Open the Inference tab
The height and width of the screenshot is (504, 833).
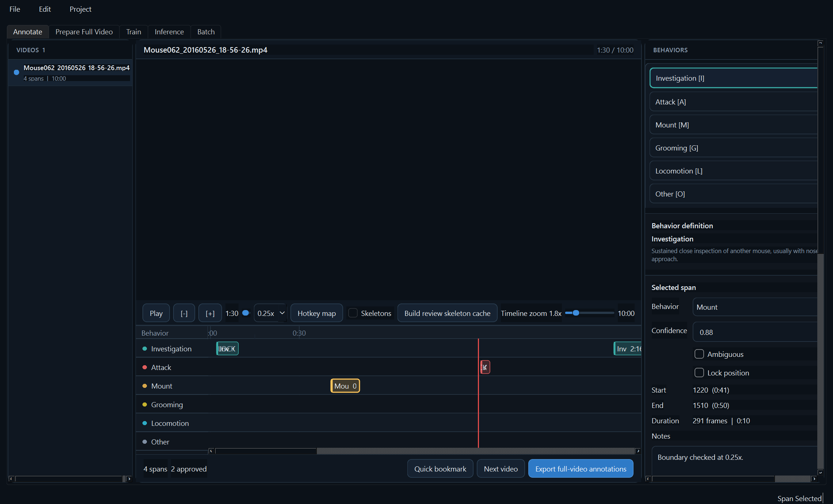tap(169, 32)
